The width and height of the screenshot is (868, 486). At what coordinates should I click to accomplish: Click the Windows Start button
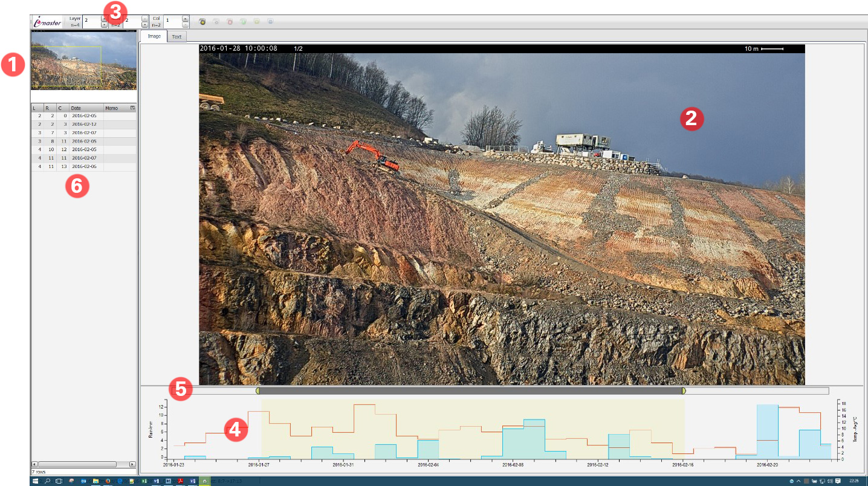(36, 481)
